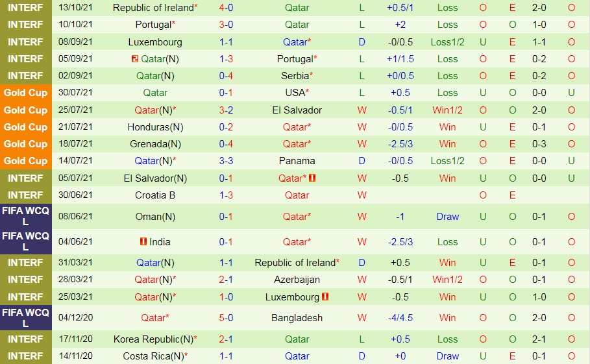Open the 1-1 score of Luxembourg vs Qatar

(x=225, y=42)
